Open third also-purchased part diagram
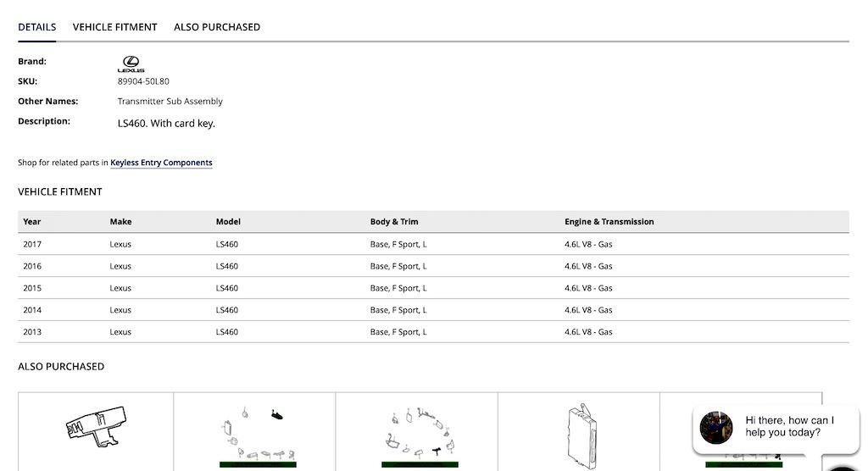The image size is (868, 471). (x=416, y=432)
